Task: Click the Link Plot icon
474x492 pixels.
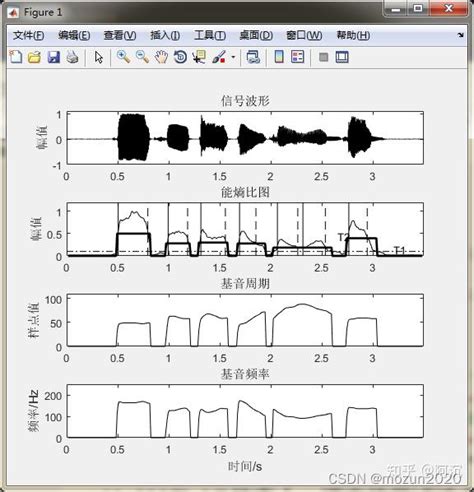Action: click(253, 57)
